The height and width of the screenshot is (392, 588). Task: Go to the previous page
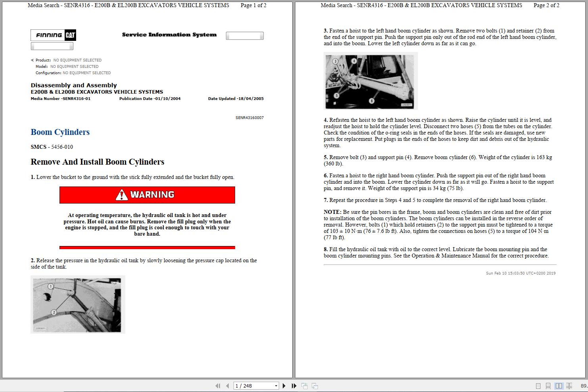[227, 385]
